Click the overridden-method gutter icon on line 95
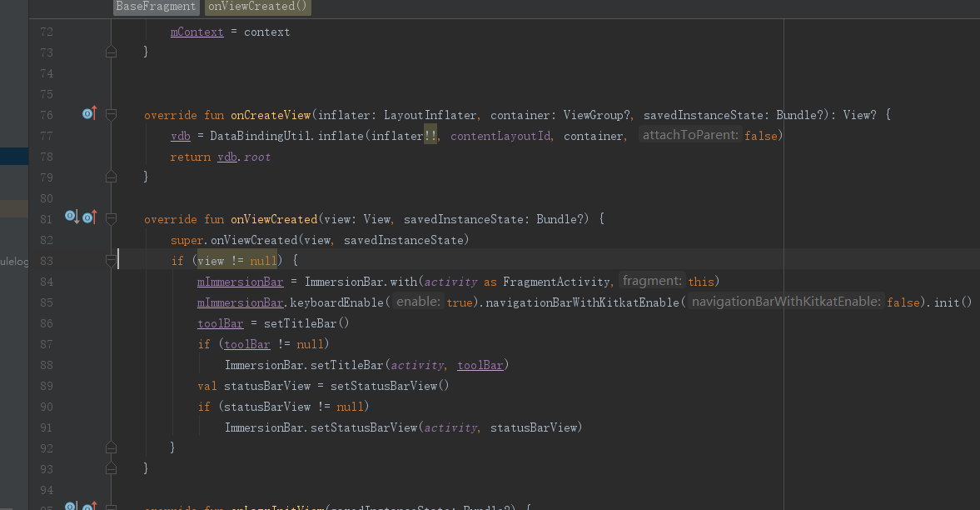The width and height of the screenshot is (980, 510). pos(70,505)
